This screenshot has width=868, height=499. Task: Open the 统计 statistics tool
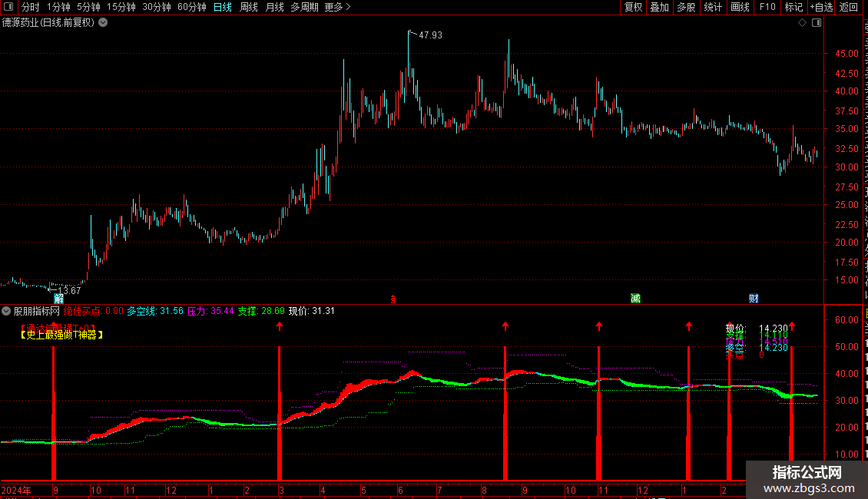[713, 7]
